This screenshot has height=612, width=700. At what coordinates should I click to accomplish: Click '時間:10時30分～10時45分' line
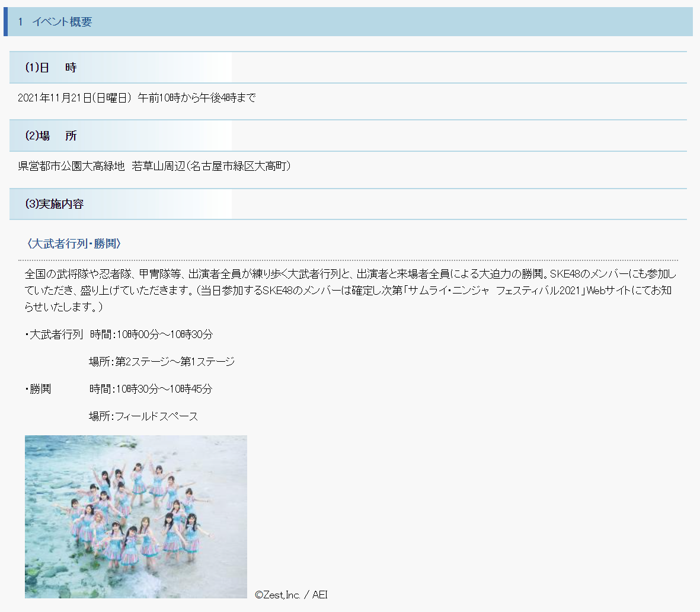(151, 389)
